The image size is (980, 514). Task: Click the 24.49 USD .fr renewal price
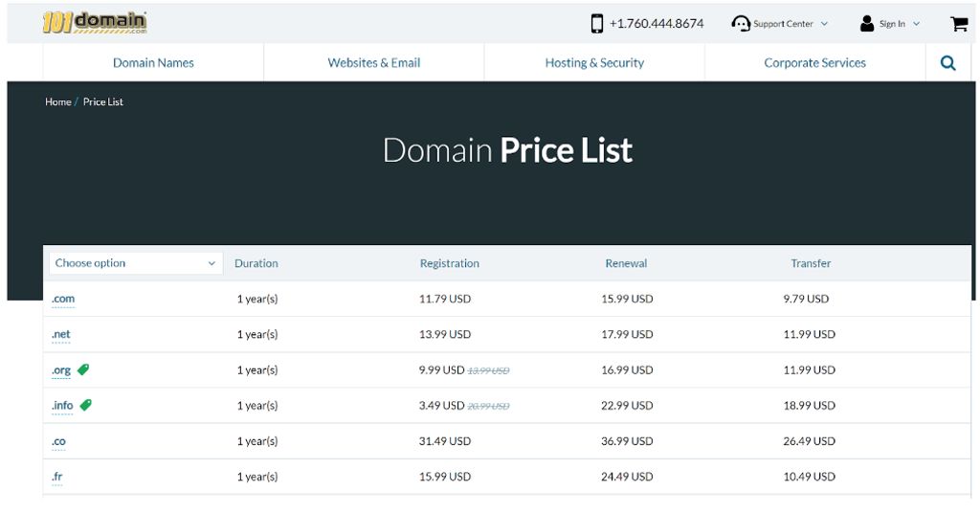coord(627,477)
